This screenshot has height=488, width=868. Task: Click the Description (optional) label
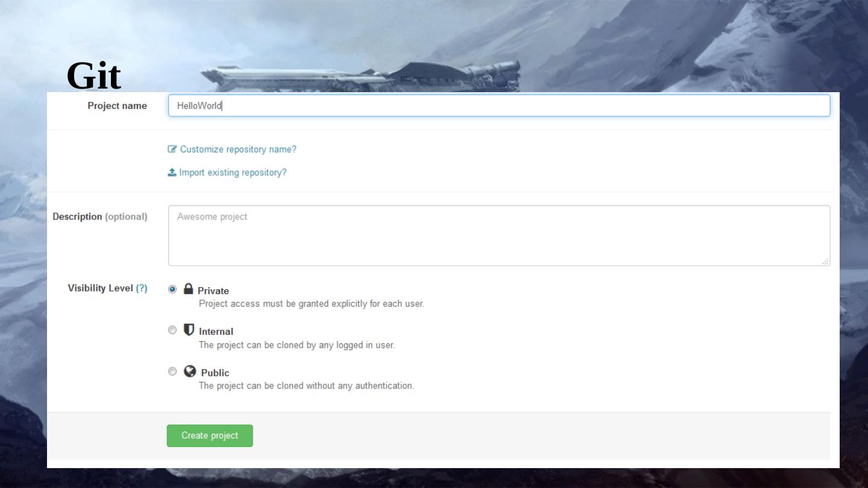pos(100,217)
